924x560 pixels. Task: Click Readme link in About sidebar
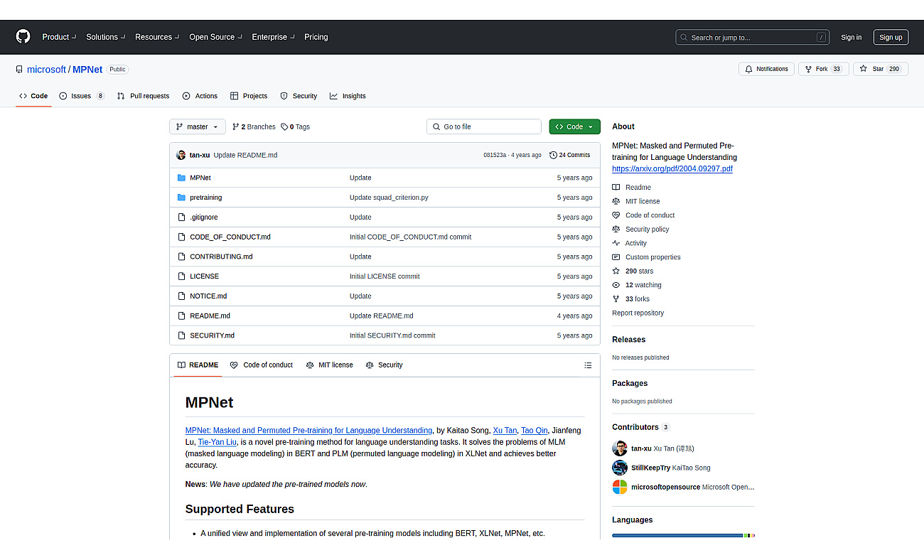(x=631, y=188)
